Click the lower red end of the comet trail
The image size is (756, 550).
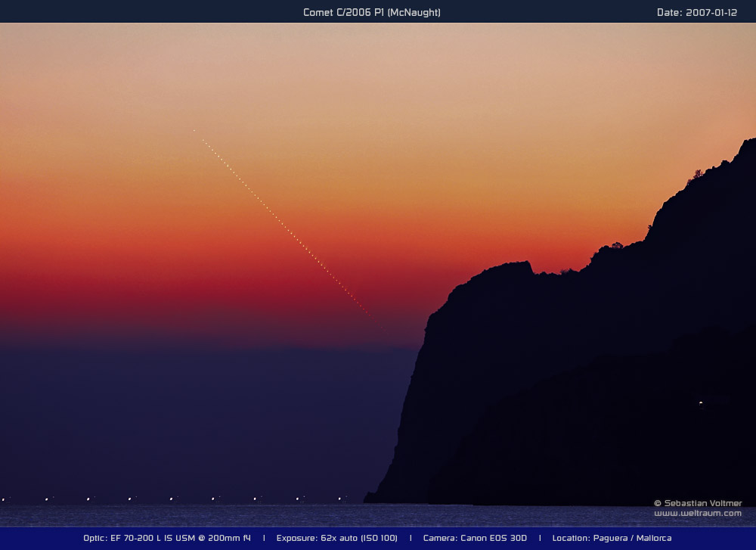point(382,329)
